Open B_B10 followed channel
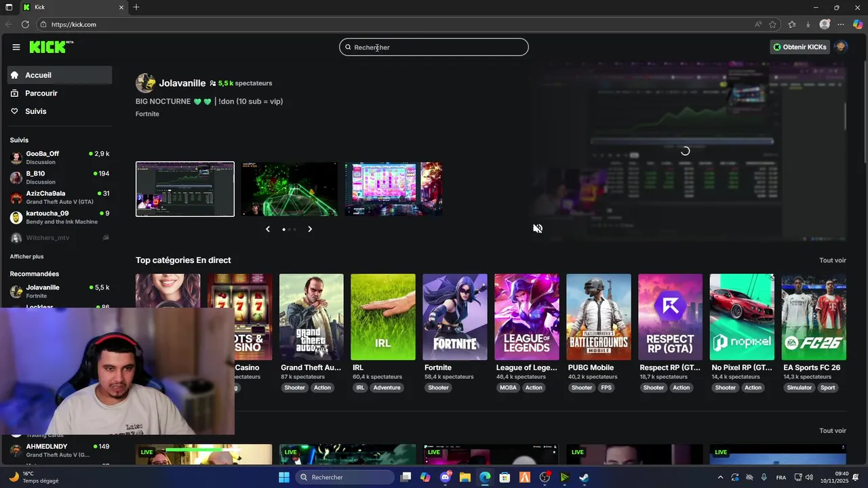The image size is (868, 488). (x=60, y=178)
